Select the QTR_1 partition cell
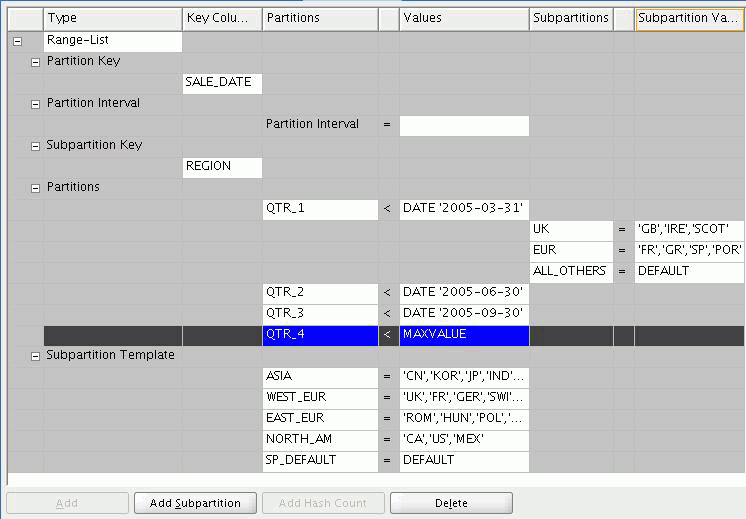Screen dimensions: 746x519 tap(319, 209)
